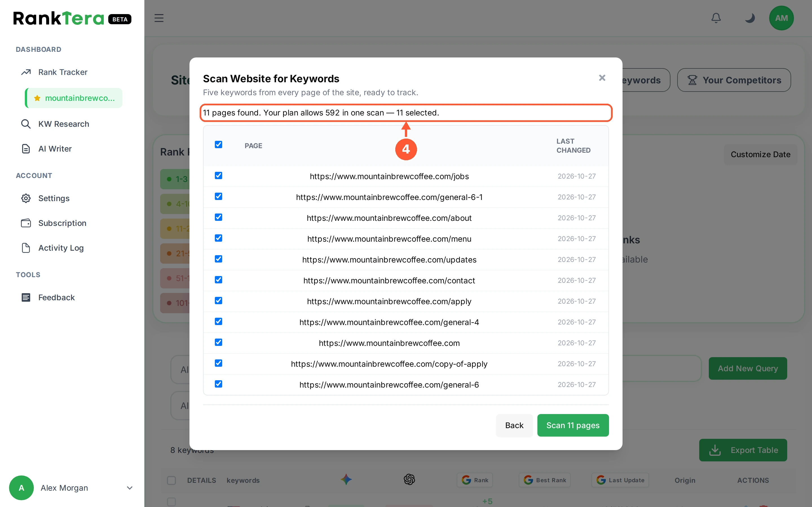Image resolution: width=812 pixels, height=507 pixels.
Task: Open the AM user avatar
Action: [x=781, y=18]
